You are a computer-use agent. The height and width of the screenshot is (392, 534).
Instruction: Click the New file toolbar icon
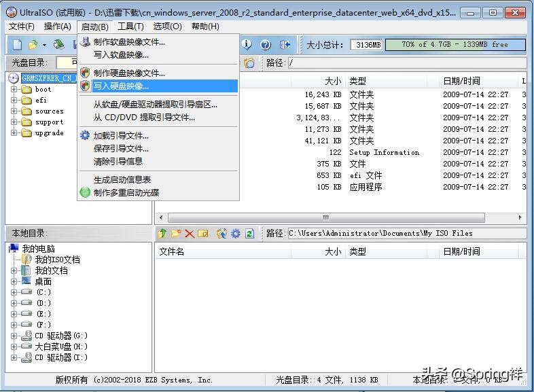(18, 44)
